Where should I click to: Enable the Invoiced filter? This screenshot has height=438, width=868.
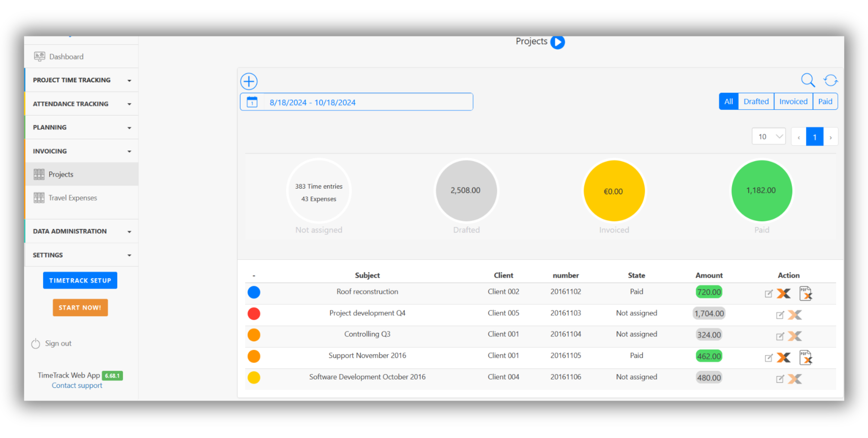793,101
